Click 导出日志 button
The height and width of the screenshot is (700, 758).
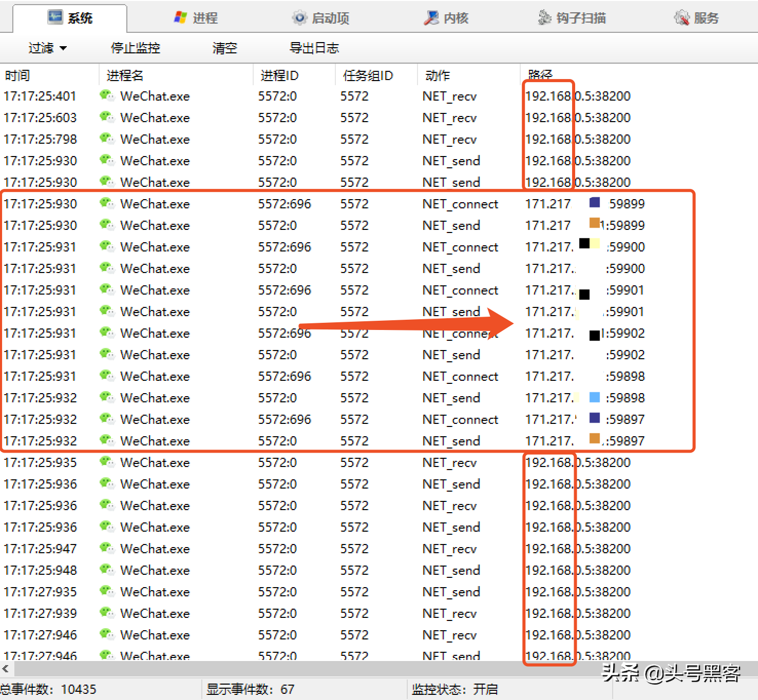pos(314,48)
